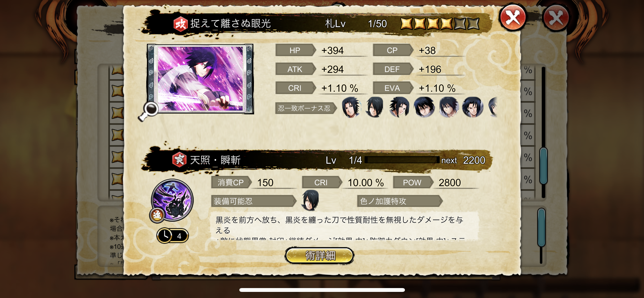Select the fourth bonus ninja portrait
Screen dimensions: 644x298
[424, 107]
